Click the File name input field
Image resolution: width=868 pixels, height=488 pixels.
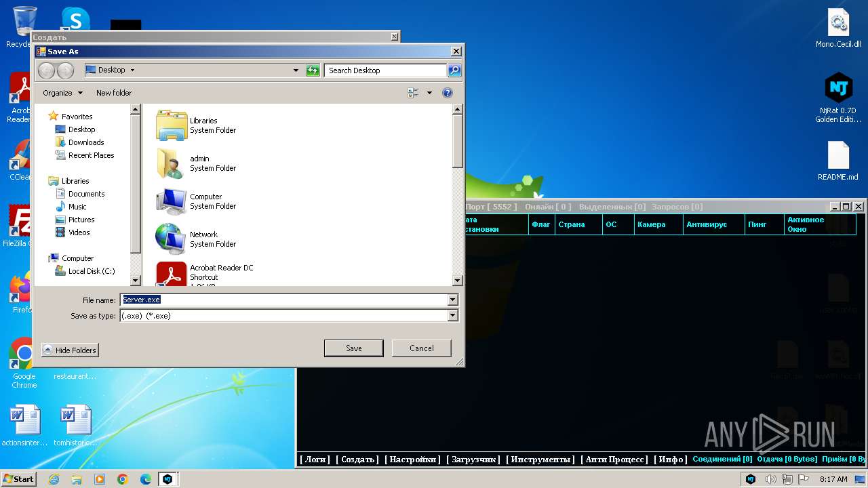pos(283,300)
